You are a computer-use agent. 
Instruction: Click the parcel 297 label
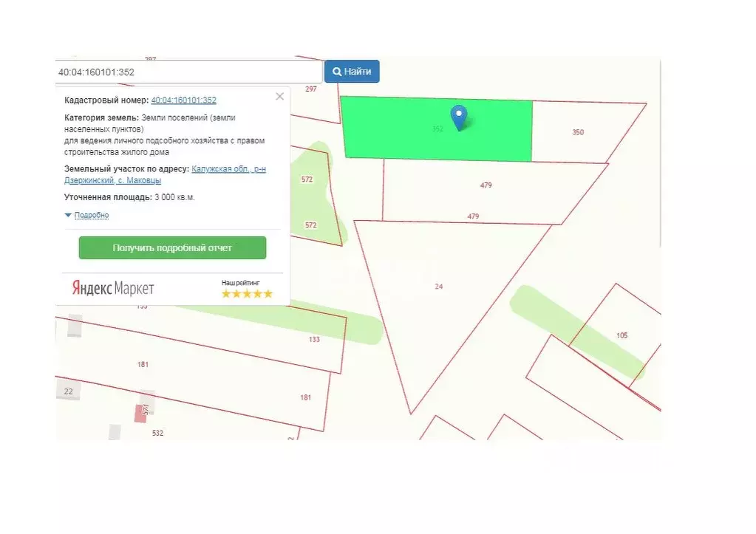(x=310, y=89)
